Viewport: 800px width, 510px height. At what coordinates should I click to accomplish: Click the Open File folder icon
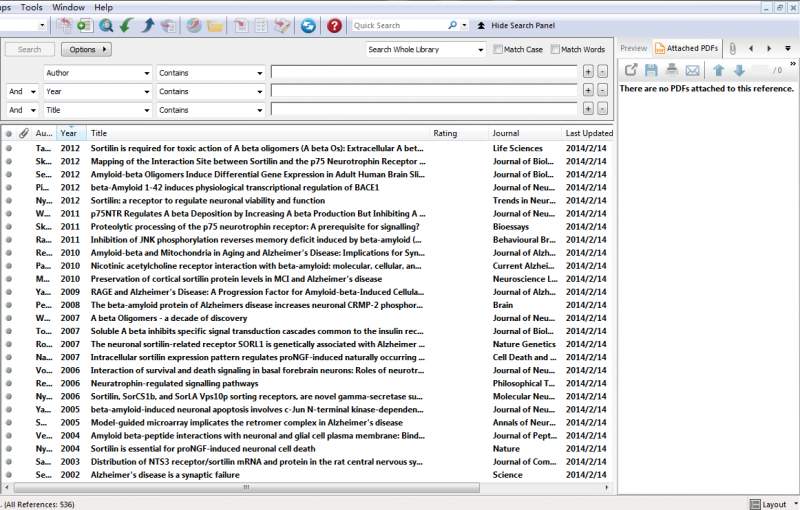tap(214, 25)
